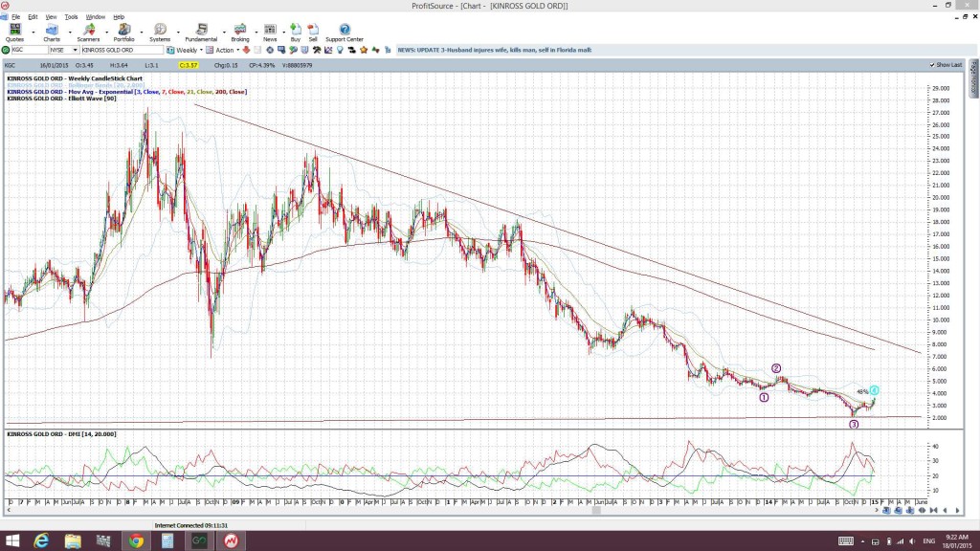Image resolution: width=980 pixels, height=551 pixels.
Task: Open the Quotes dropdown arrow
Action: [33, 32]
